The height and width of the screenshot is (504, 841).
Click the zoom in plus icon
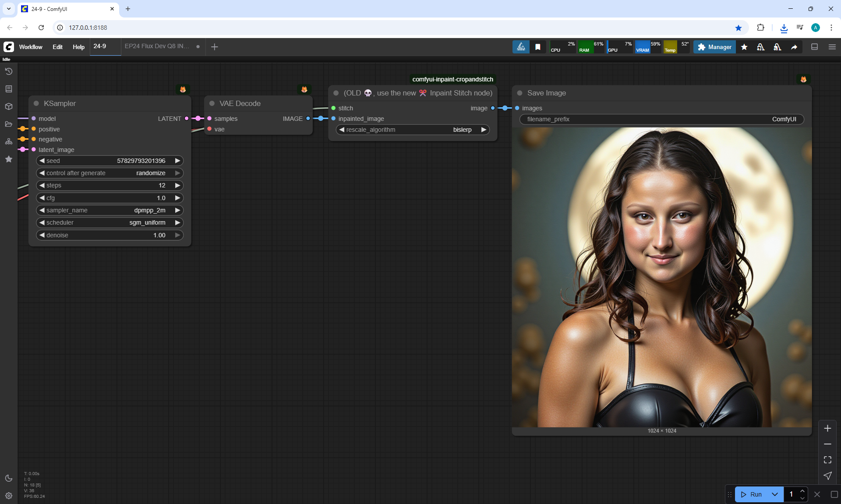tap(827, 428)
